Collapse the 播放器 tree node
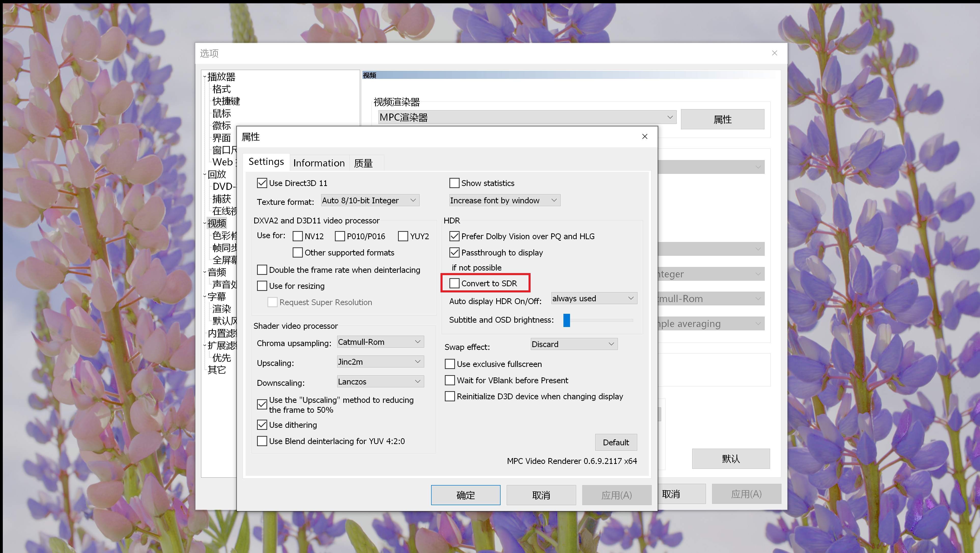The width and height of the screenshot is (980, 553). point(205,77)
